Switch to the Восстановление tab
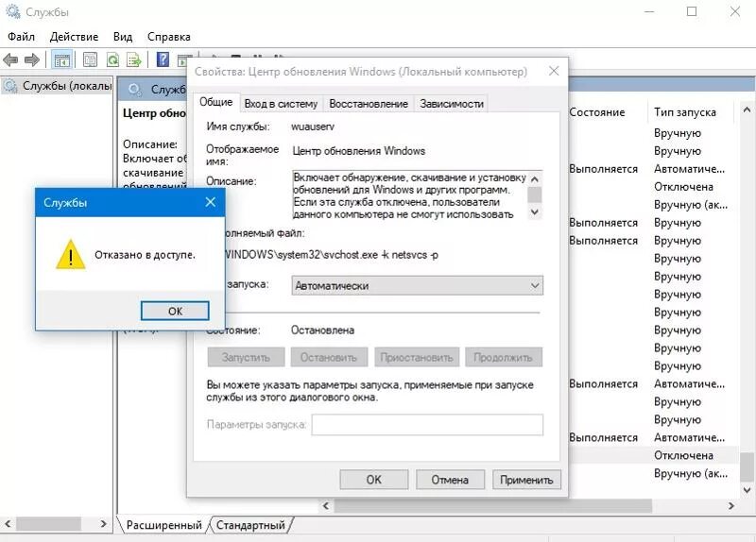The image size is (756, 542). click(369, 104)
